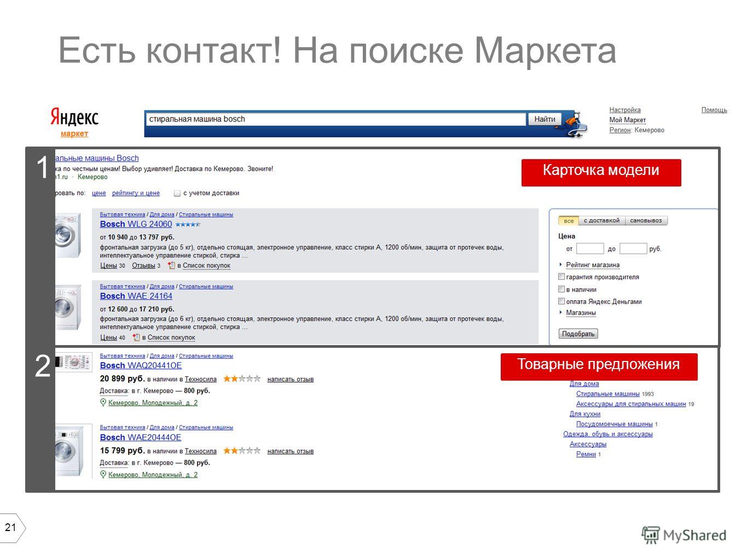747x560 pixels.
Task: Click the 'маркет' link under Яндекс logo
Action: pos(74,134)
